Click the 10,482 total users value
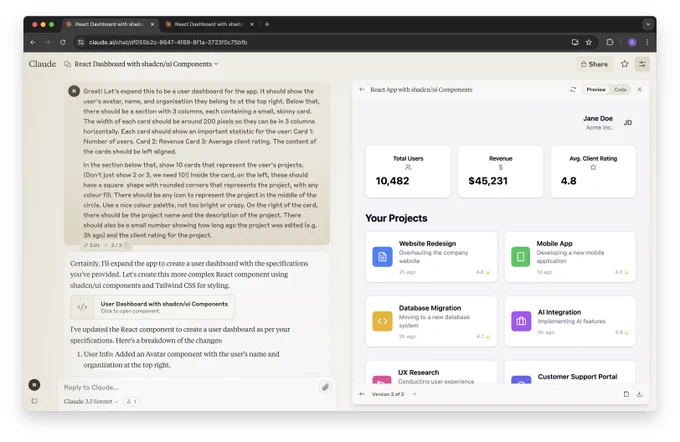This screenshot has width=680, height=442. (392, 181)
